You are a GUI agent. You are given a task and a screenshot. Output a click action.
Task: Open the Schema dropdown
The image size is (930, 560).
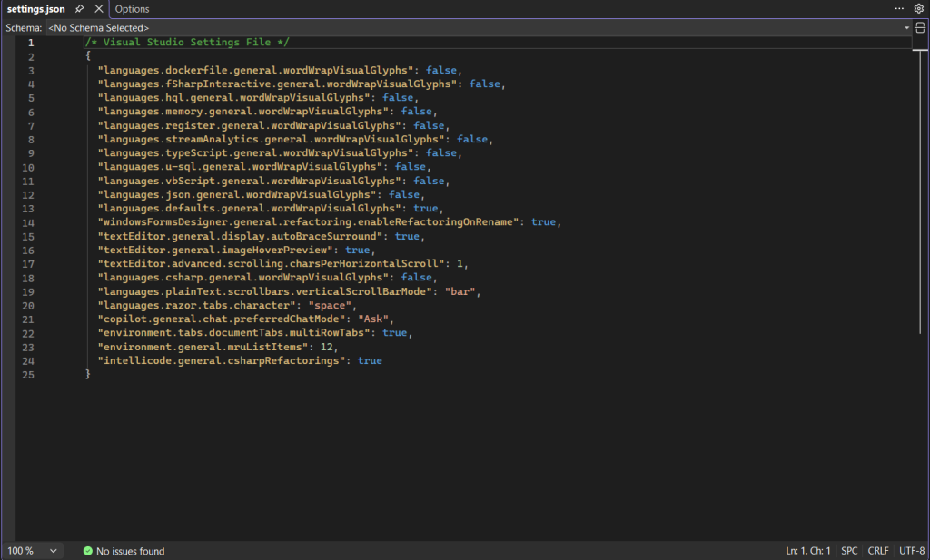click(x=479, y=28)
